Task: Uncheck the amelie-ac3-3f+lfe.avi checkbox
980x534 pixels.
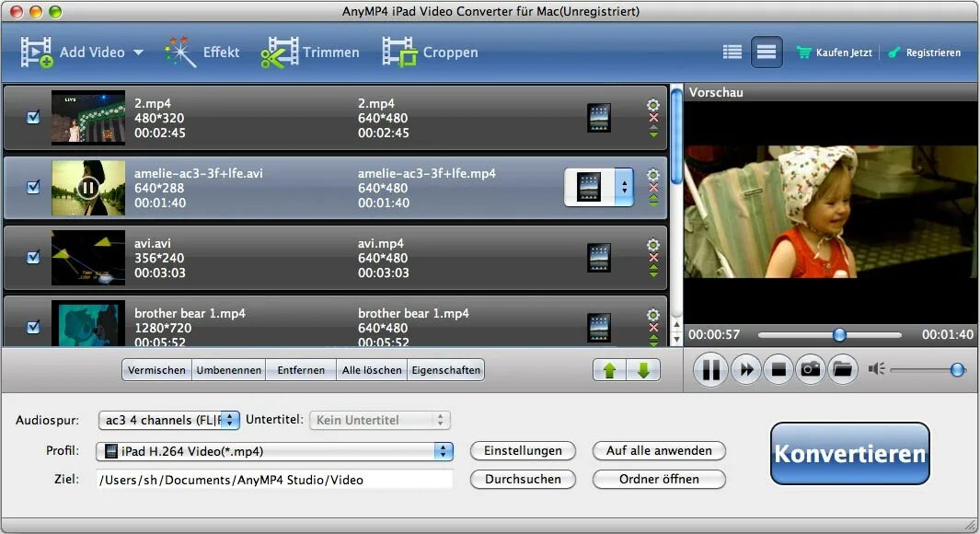Action: pos(33,187)
